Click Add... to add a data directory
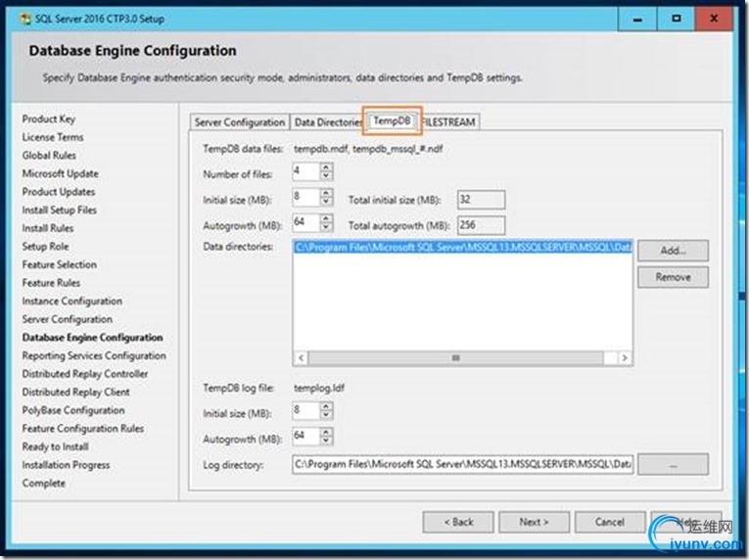Image resolution: width=749 pixels, height=560 pixels. point(673,251)
